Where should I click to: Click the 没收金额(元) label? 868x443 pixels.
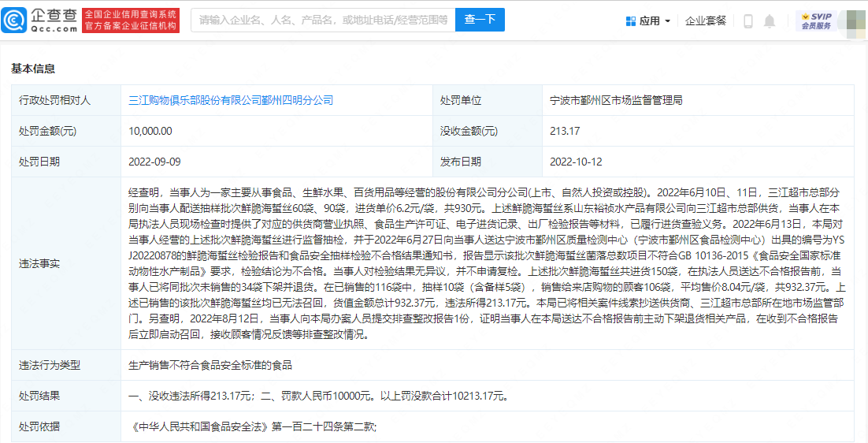tap(469, 131)
